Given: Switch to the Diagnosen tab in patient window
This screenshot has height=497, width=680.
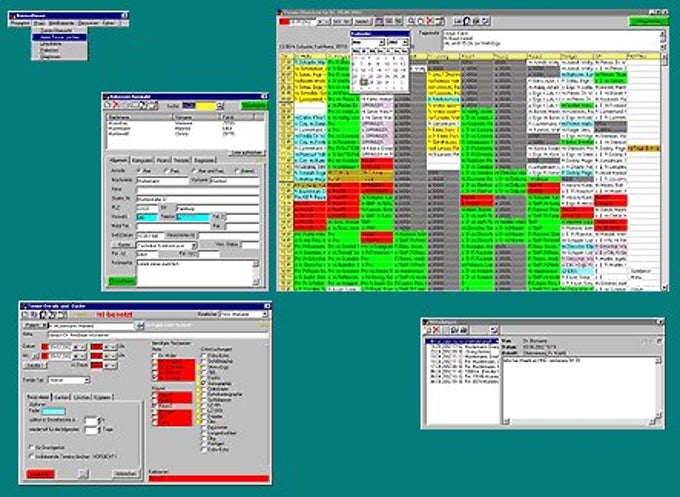Looking at the screenshot, I should point(204,160).
